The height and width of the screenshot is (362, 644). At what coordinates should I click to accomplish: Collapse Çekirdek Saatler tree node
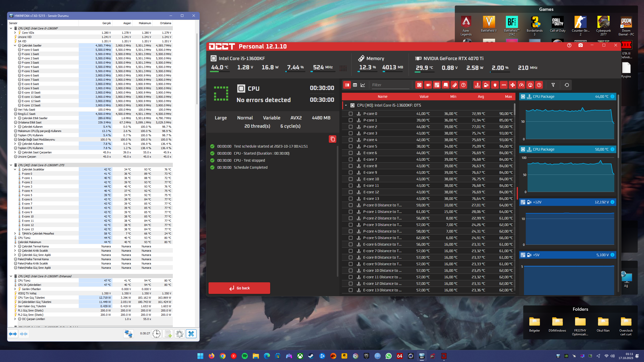pos(15,46)
